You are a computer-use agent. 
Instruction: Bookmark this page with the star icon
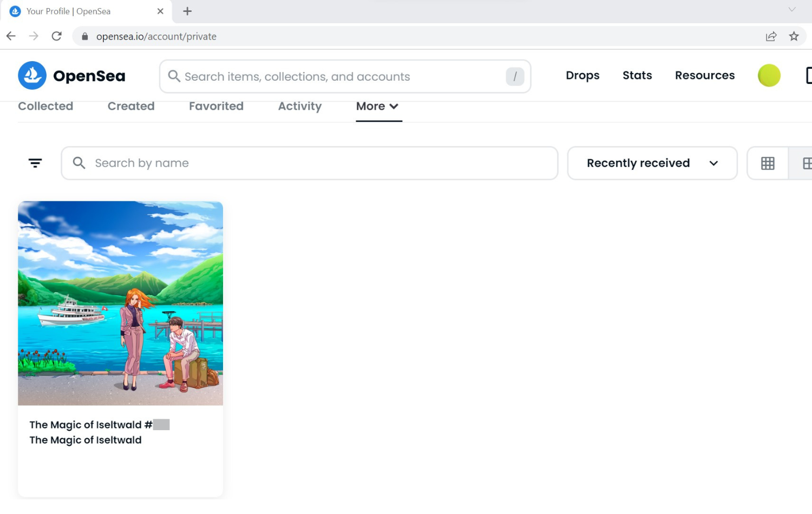point(794,36)
